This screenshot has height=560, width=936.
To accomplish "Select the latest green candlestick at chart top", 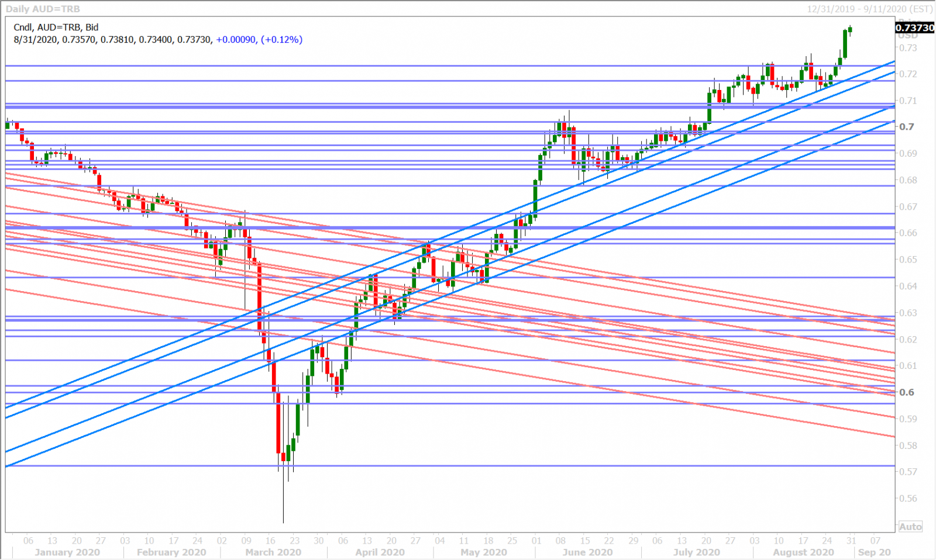I will [x=850, y=30].
